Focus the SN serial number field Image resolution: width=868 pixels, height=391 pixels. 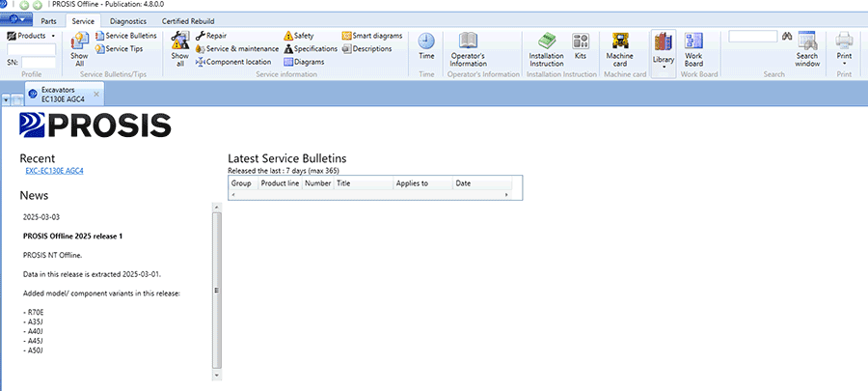coord(39,63)
